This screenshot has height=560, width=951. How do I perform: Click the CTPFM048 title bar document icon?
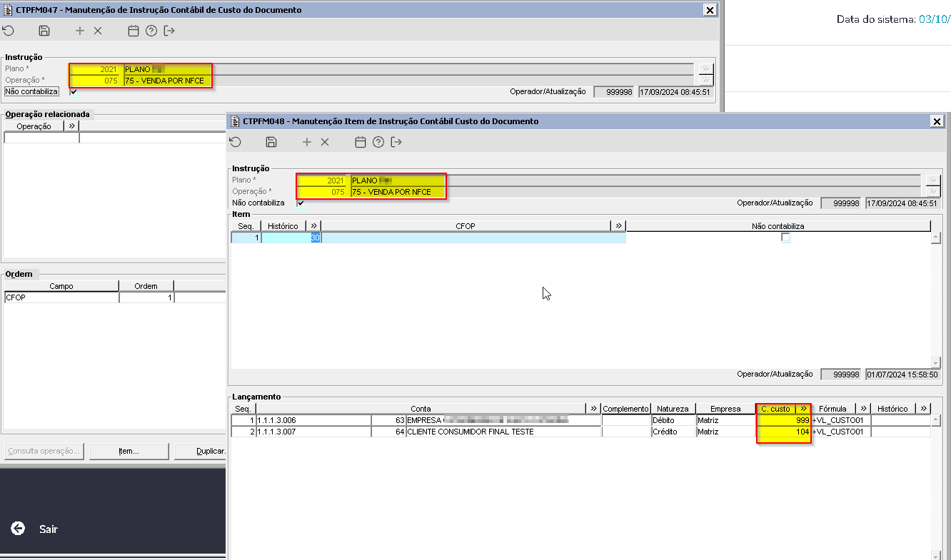235,121
